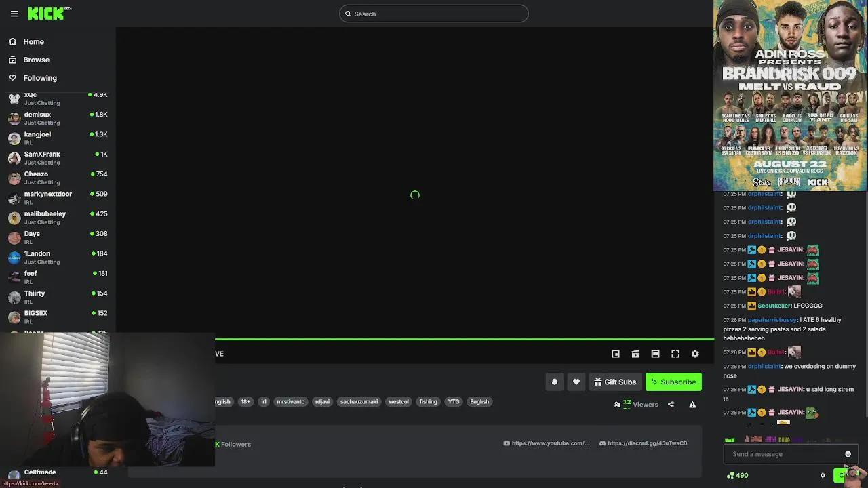The width and height of the screenshot is (868, 488).
Task: Open Cellfmade channel from sidebar
Action: [58, 472]
